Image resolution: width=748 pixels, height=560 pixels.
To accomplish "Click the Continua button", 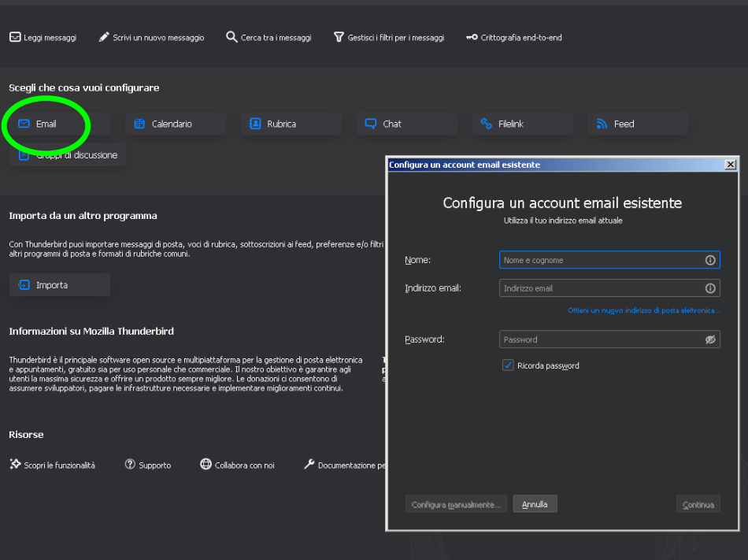I will click(x=698, y=504).
